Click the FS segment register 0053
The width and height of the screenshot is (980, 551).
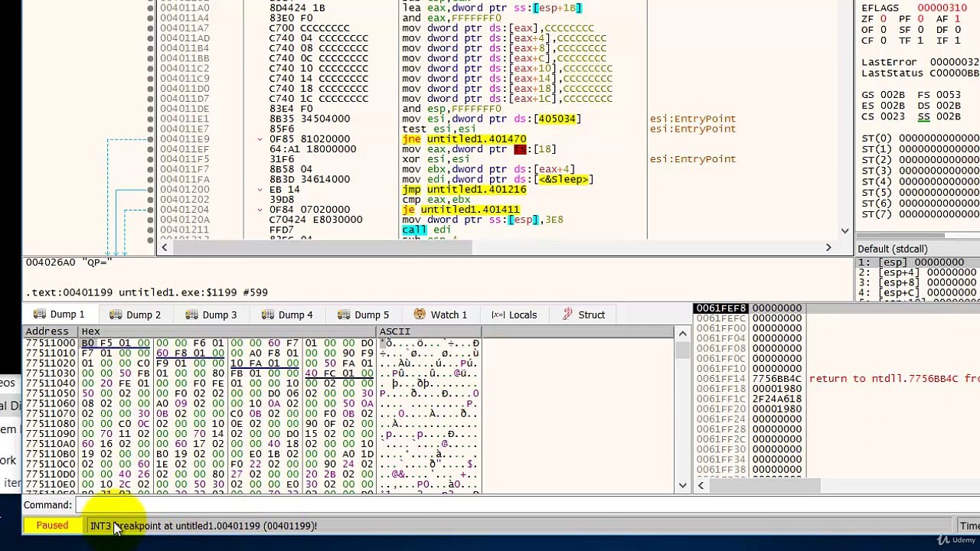tap(948, 95)
